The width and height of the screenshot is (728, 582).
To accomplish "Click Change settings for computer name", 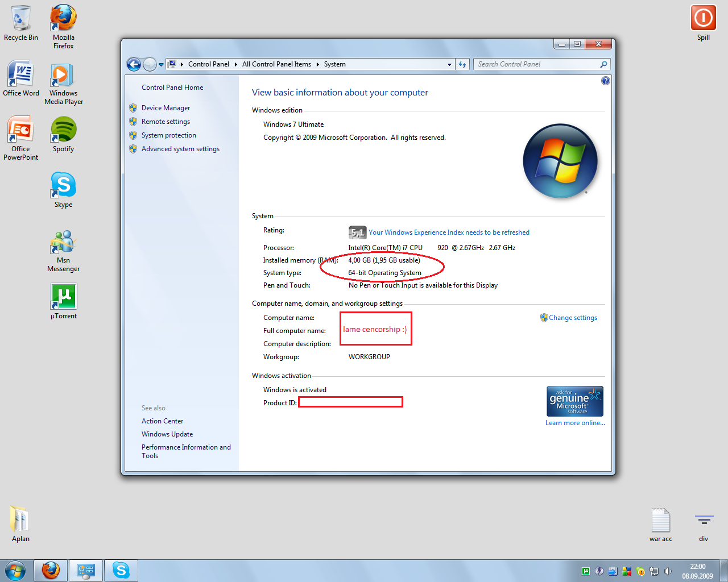I will pyautogui.click(x=573, y=318).
